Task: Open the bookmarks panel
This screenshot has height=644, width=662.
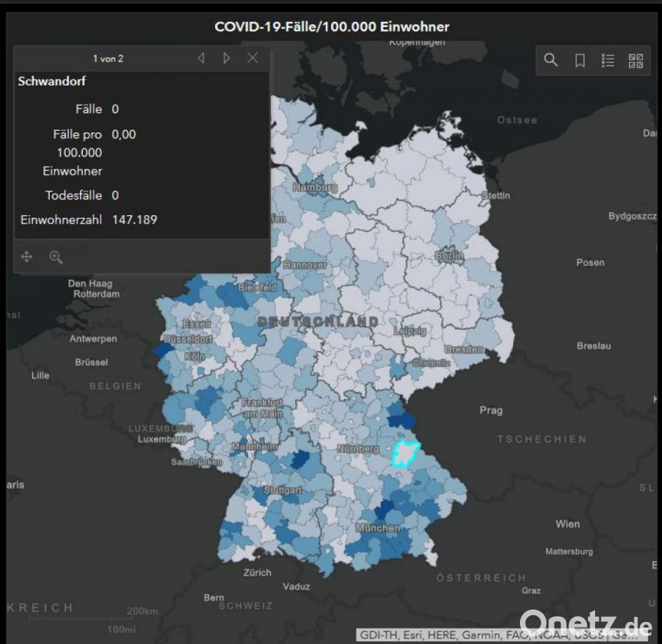Action: point(580,60)
